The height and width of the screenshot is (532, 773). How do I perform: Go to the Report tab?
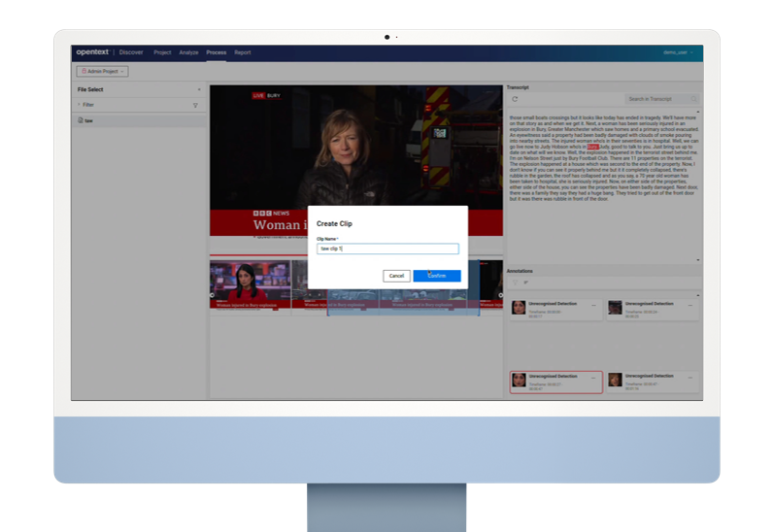(x=242, y=52)
